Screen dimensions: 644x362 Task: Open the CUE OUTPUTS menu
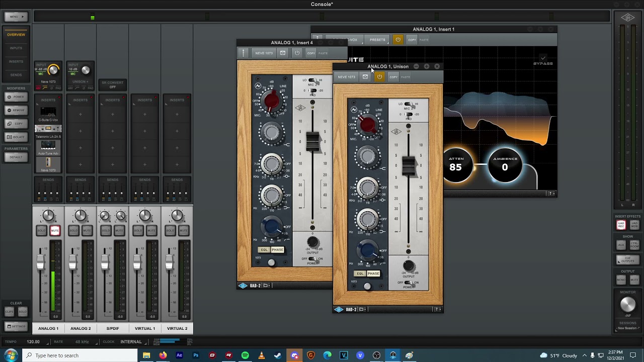[x=627, y=260]
